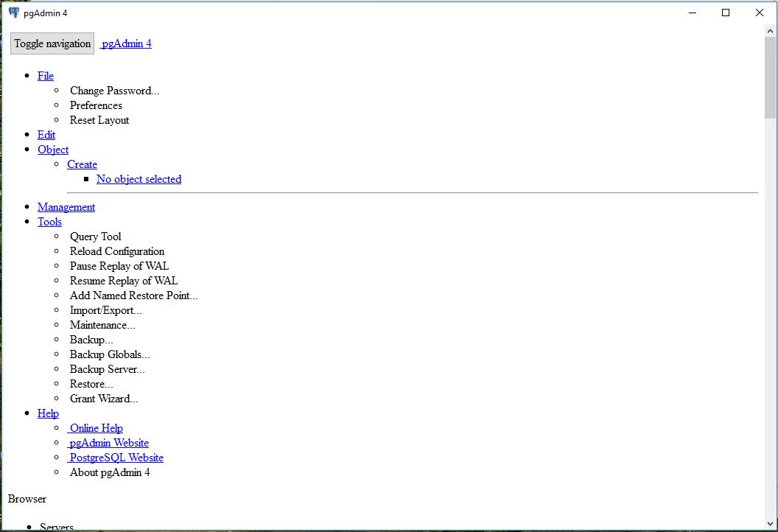Select Change Password... under File
Screen dimensions: 778x532
coord(114,91)
